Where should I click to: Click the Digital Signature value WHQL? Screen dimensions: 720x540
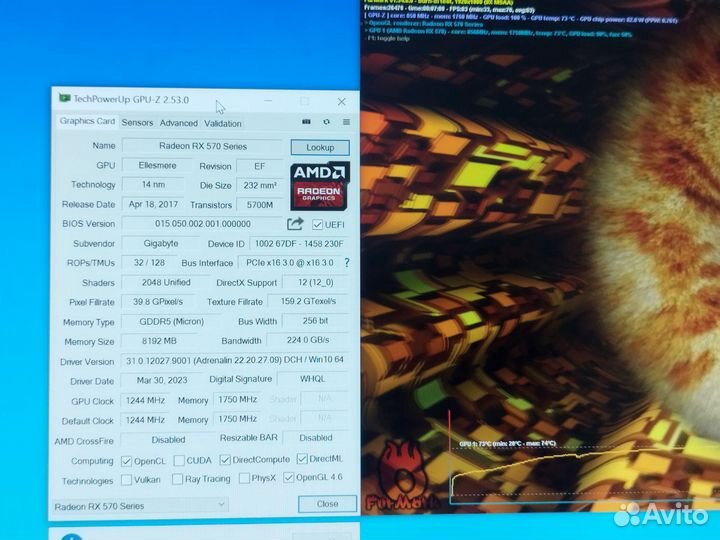pyautogui.click(x=313, y=379)
